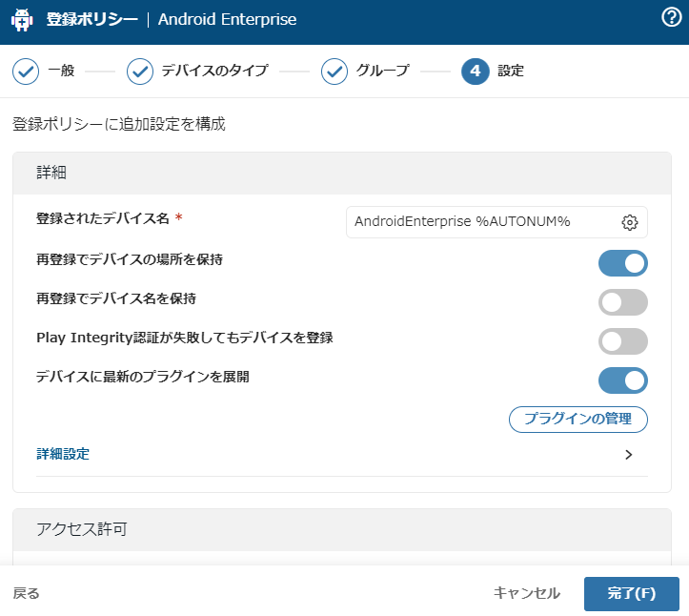Click 登録ポリシーに追加設定を構成 heading text
This screenshot has height=616, width=689.
point(118,124)
